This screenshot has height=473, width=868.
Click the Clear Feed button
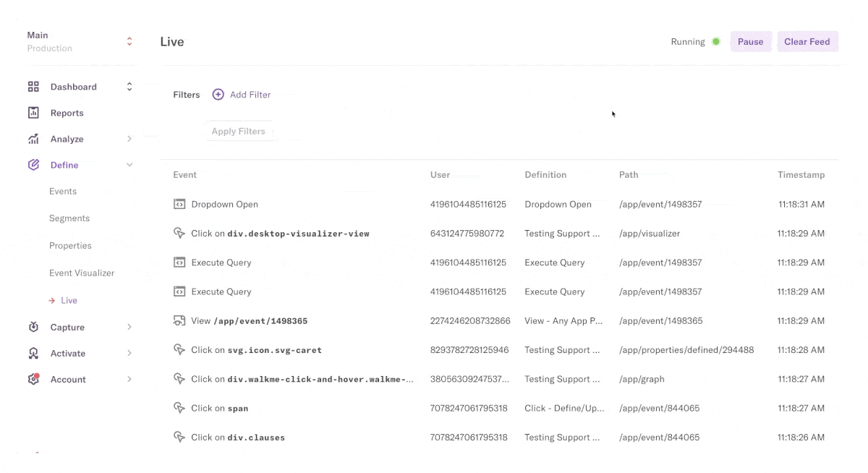click(807, 41)
